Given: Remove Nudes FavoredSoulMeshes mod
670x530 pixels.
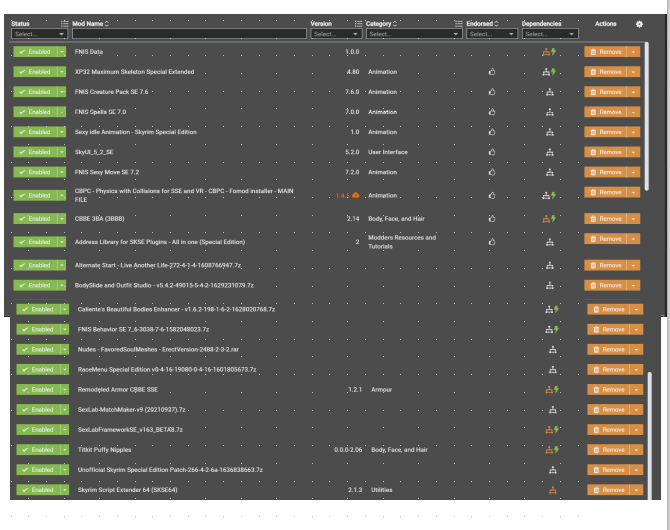Looking at the screenshot, I should click(608, 350).
